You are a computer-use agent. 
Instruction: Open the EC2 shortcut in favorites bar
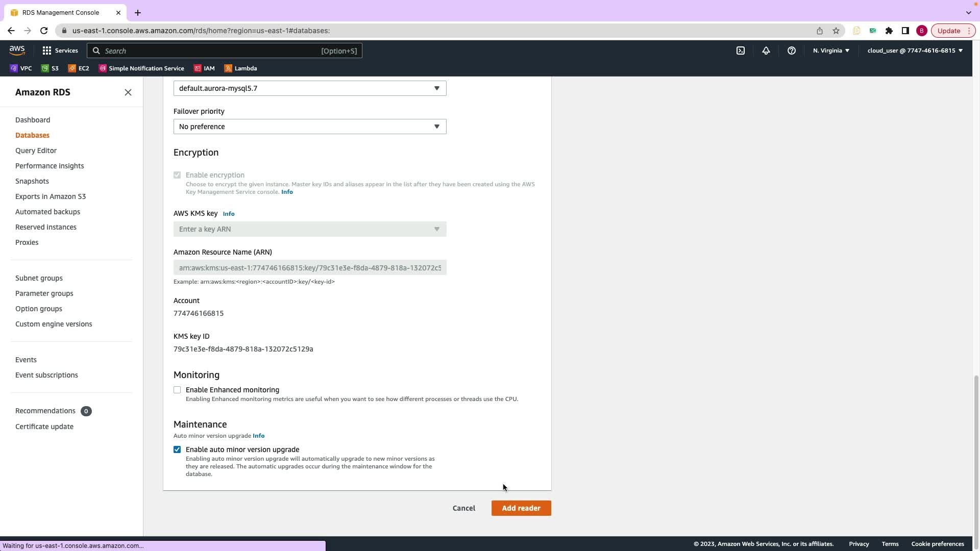79,68
